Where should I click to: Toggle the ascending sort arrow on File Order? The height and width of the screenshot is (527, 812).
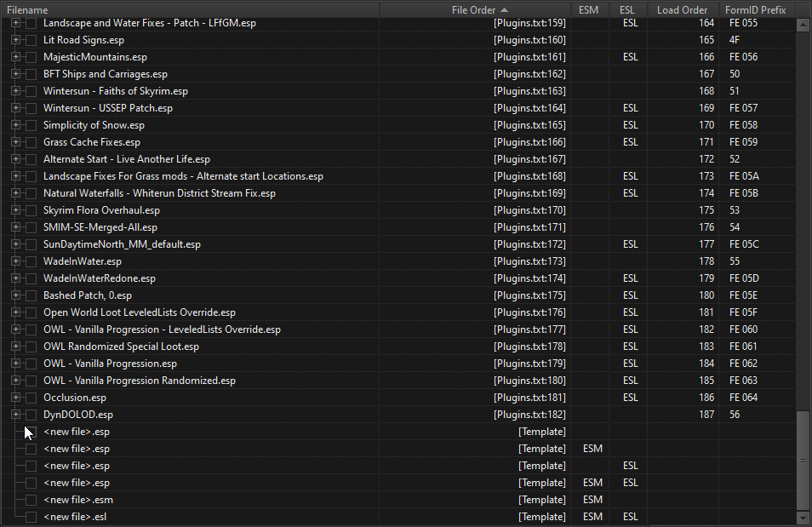tap(505, 10)
